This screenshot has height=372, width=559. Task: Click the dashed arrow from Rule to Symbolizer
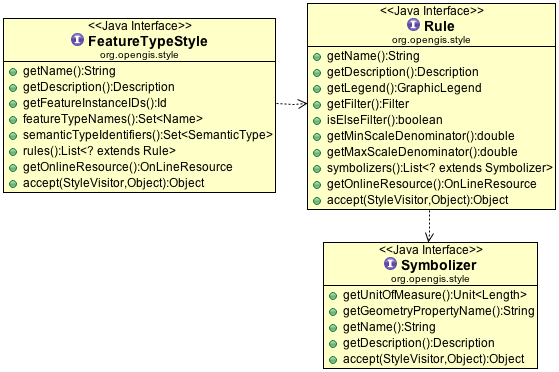429,226
